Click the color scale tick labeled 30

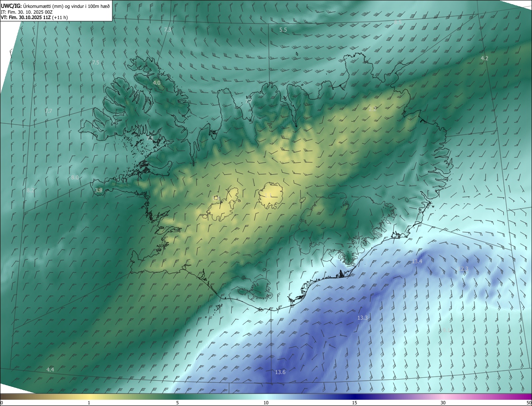pos(443,403)
